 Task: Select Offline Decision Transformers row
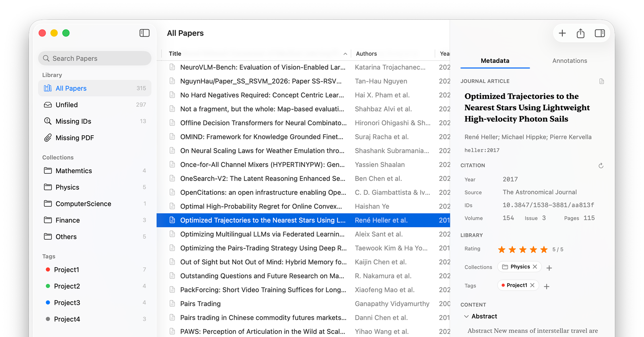coord(303,123)
